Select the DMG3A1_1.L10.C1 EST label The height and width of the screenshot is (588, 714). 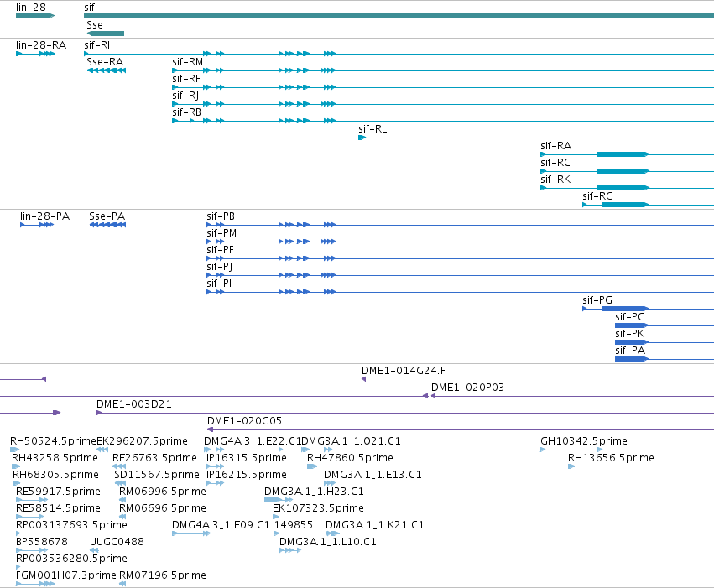click(328, 543)
